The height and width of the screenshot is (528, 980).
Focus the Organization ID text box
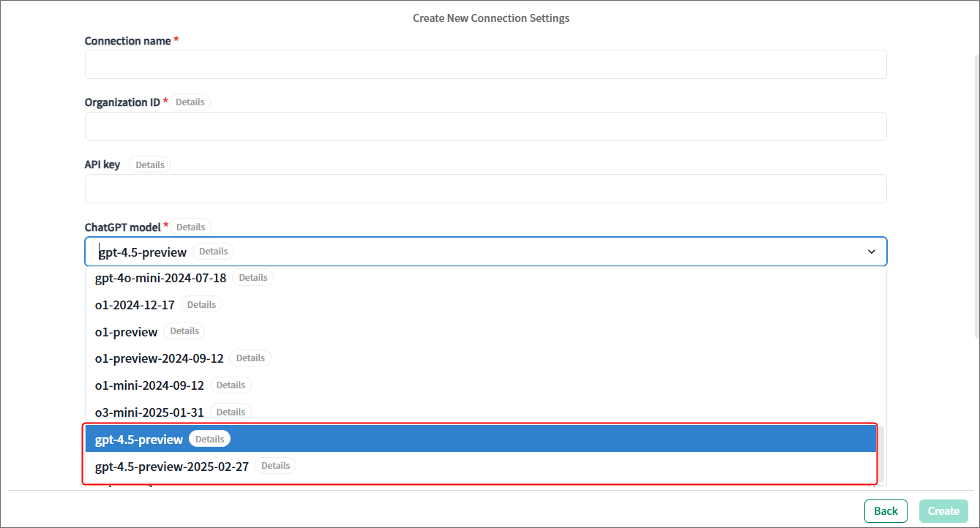pyautogui.click(x=485, y=127)
